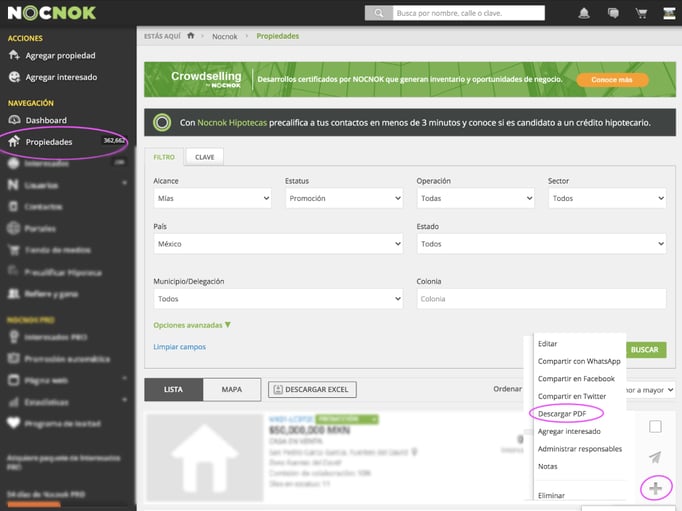This screenshot has height=511, width=682.
Task: Click Agregar propiedad in sidebar
Action: pos(60,56)
